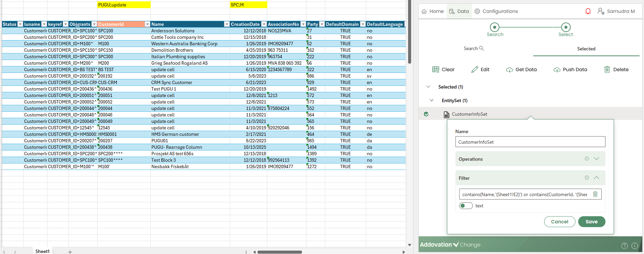Click the Delete trash can icon

pos(607,69)
